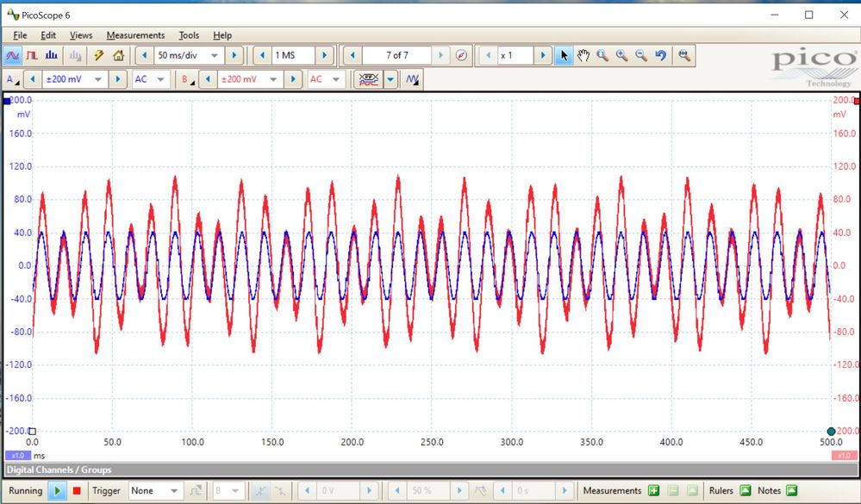Screen dimensions: 861x504
Task: Select Persistence mode icon
Action: tap(32, 55)
